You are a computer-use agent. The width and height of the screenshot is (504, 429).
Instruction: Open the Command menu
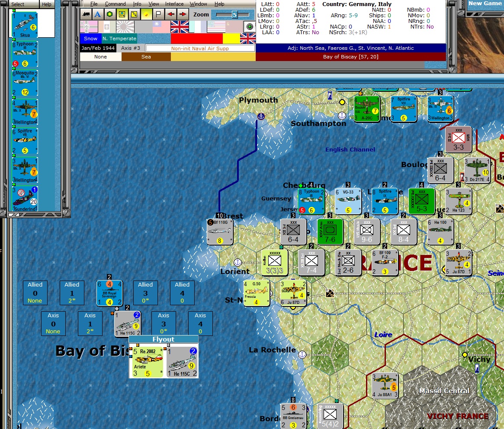(x=115, y=4)
